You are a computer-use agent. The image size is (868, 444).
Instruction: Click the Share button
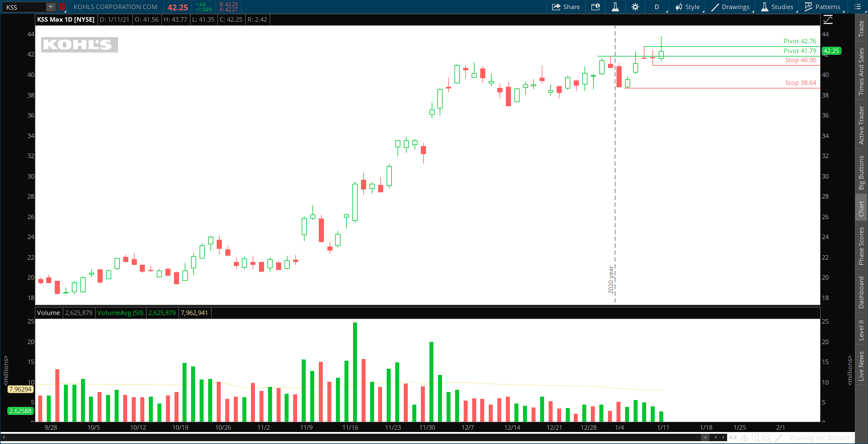(x=566, y=7)
